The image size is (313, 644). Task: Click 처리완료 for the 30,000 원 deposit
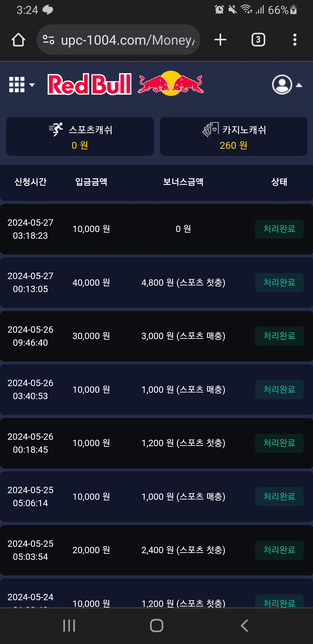click(x=279, y=336)
